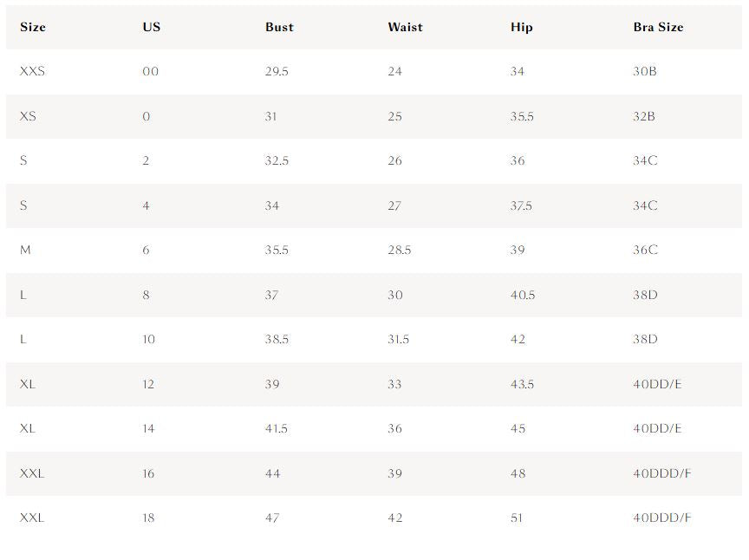Select the 36C bra size cell
This screenshot has width=749, height=560.
(645, 250)
